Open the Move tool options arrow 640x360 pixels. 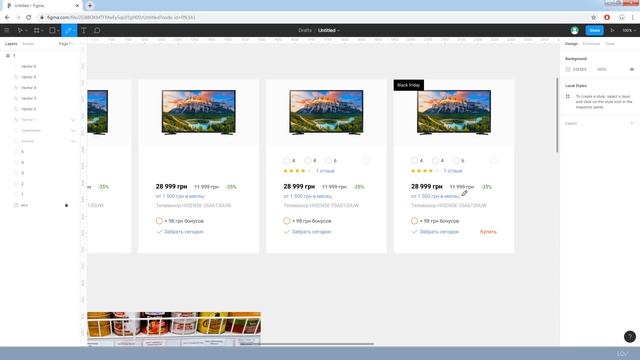pyautogui.click(x=26, y=31)
